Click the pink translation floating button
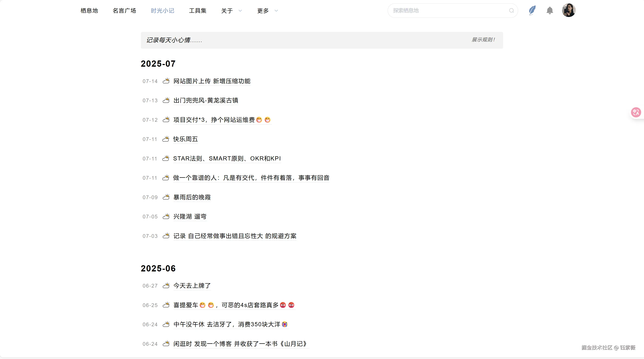This screenshot has height=359, width=644. pyautogui.click(x=636, y=112)
